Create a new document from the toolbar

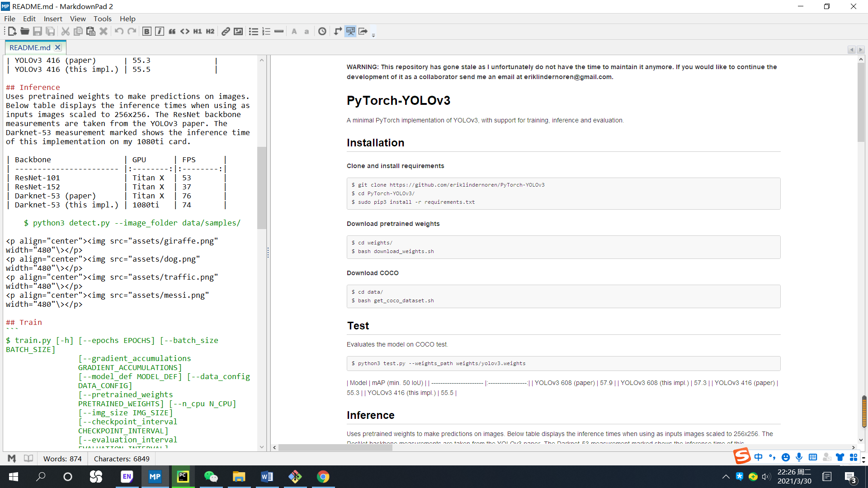12,31
